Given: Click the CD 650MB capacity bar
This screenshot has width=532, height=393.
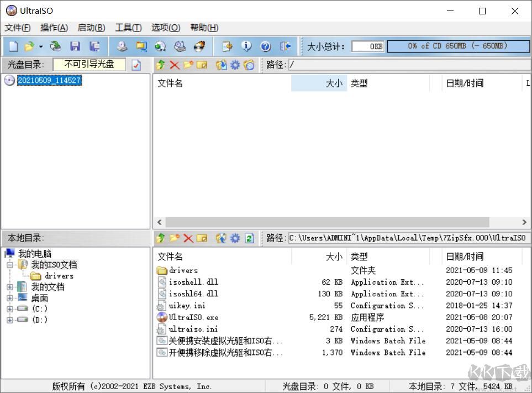Looking at the screenshot, I should click(x=457, y=46).
